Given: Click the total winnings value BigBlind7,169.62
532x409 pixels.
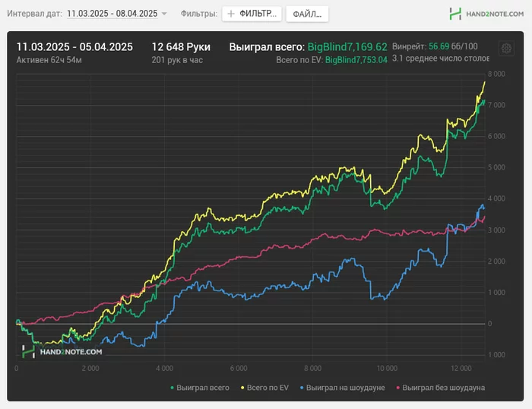Looking at the screenshot, I should click(x=347, y=47).
